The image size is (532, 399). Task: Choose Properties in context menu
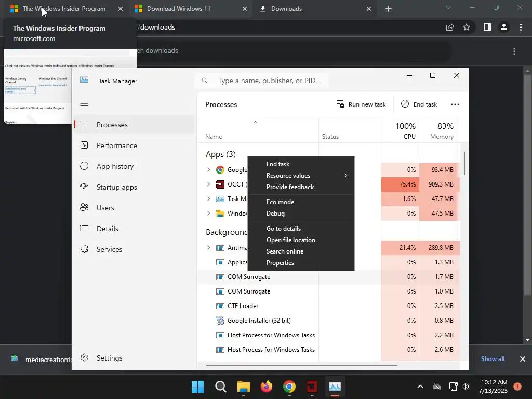point(301,263)
